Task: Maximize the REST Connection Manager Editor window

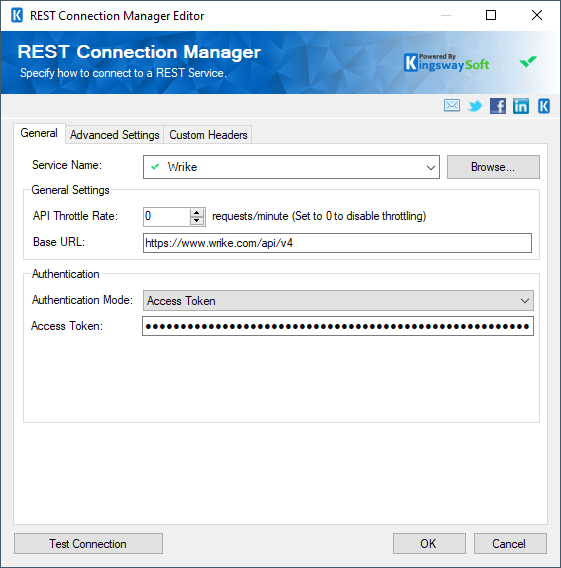Action: pyautogui.click(x=491, y=15)
